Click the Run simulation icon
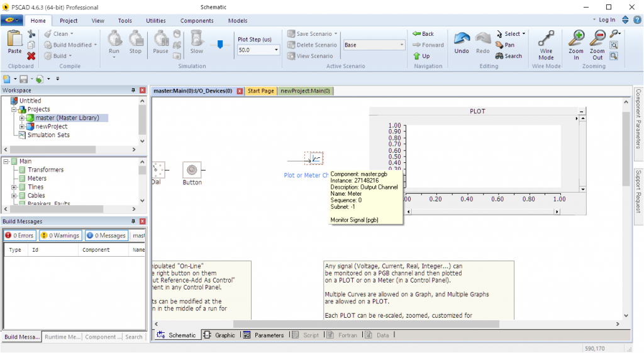The height and width of the screenshot is (353, 644). 114,39
